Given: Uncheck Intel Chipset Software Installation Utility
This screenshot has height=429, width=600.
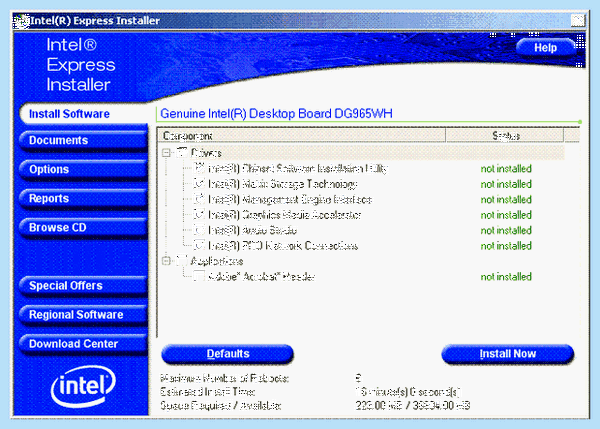Looking at the screenshot, I should click(199, 168).
